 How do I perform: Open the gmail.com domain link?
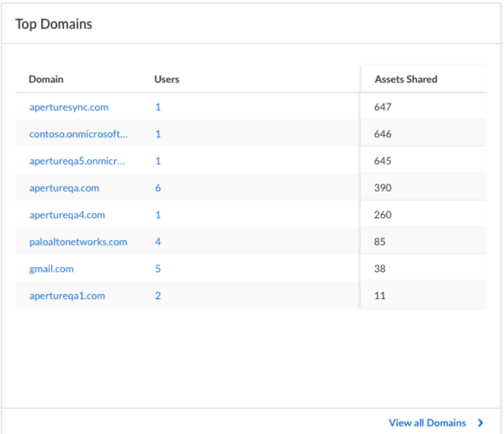coord(51,269)
